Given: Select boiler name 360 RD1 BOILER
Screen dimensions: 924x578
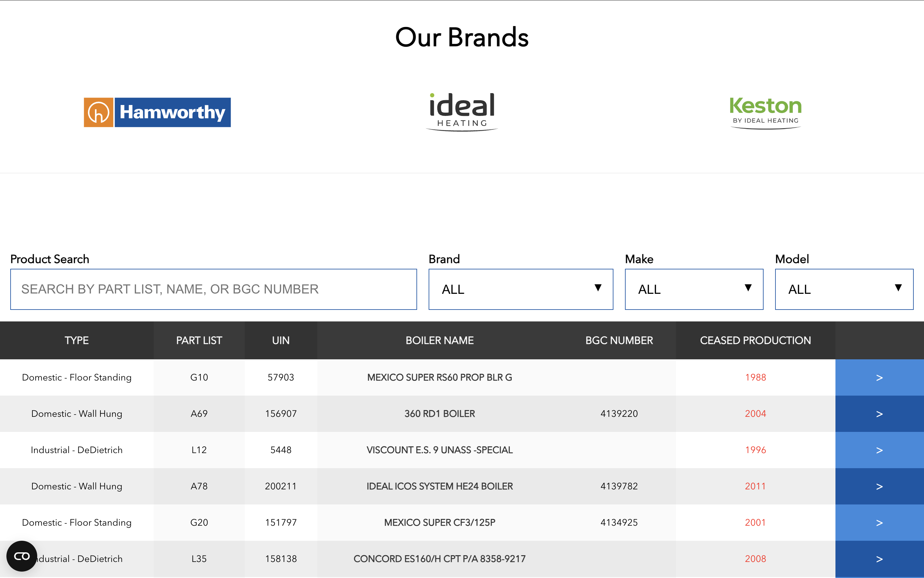Looking at the screenshot, I should coord(440,414).
